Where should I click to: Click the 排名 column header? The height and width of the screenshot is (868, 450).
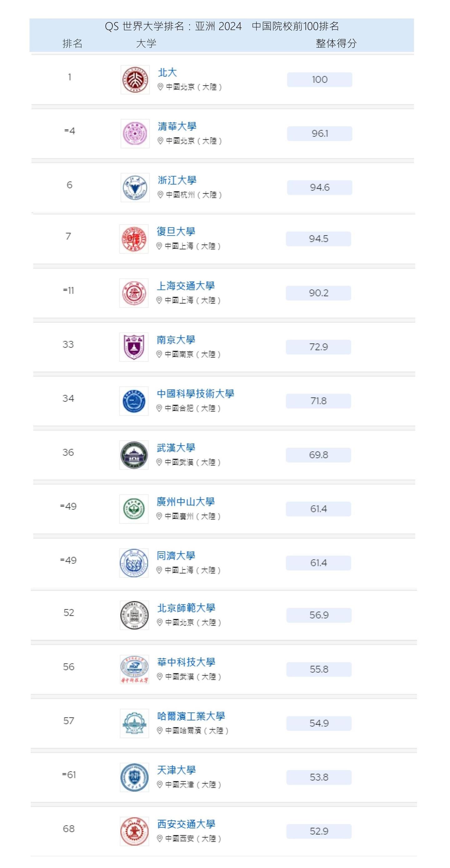pos(72,43)
